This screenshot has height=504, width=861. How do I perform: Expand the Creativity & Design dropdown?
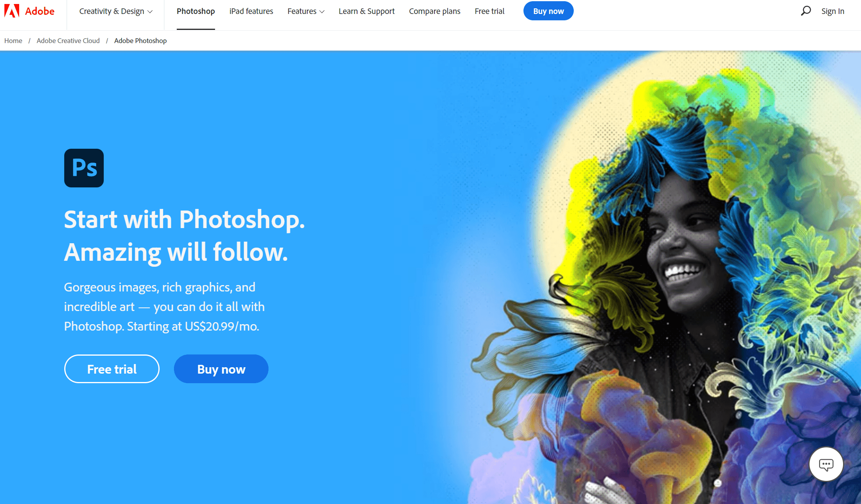(x=116, y=11)
